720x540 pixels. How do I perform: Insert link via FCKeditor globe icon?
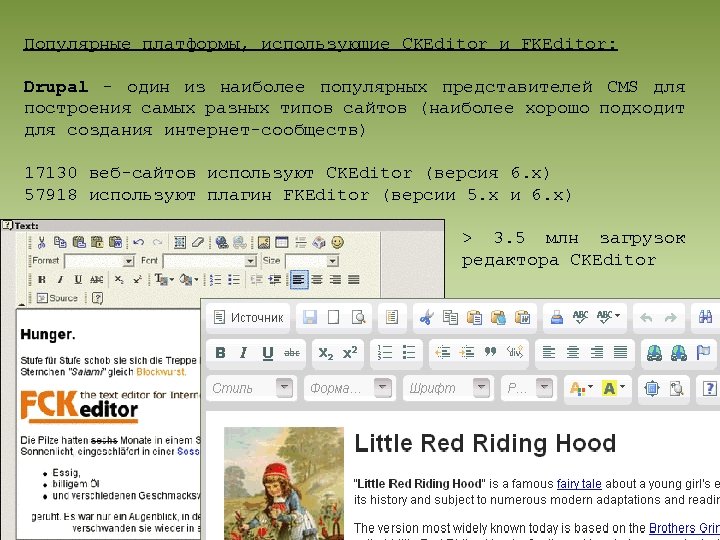coord(222,242)
